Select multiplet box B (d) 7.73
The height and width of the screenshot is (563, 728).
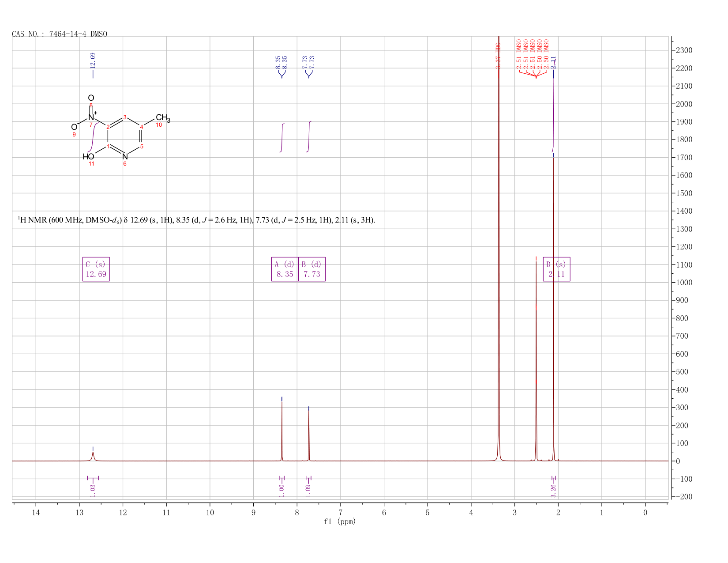tap(312, 269)
